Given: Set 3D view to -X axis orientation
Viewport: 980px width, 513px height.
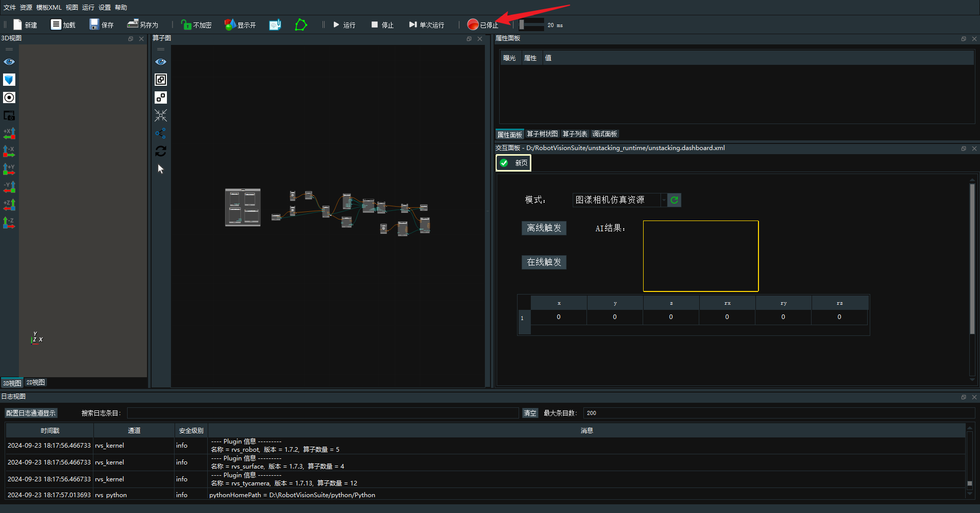Looking at the screenshot, I should 9,151.
